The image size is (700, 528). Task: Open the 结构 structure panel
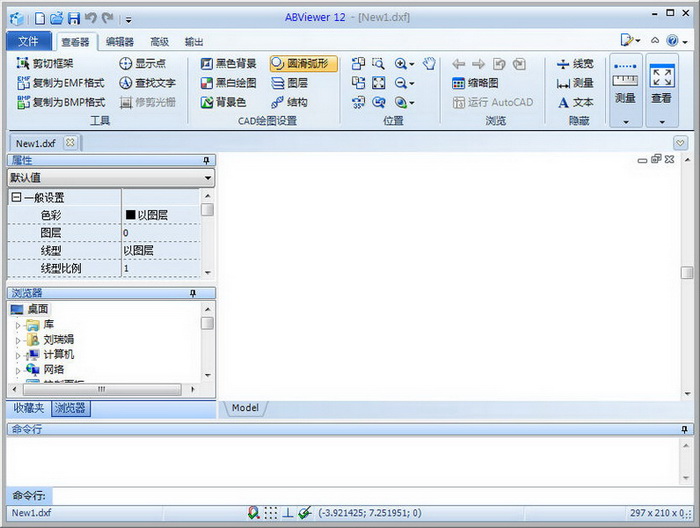[289, 102]
